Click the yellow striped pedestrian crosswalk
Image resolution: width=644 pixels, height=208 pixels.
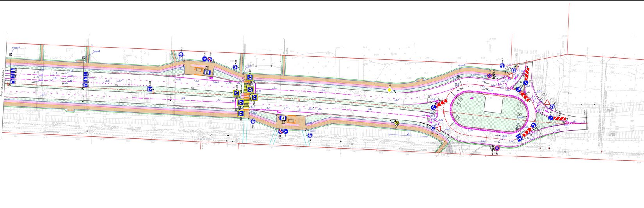tap(246, 96)
